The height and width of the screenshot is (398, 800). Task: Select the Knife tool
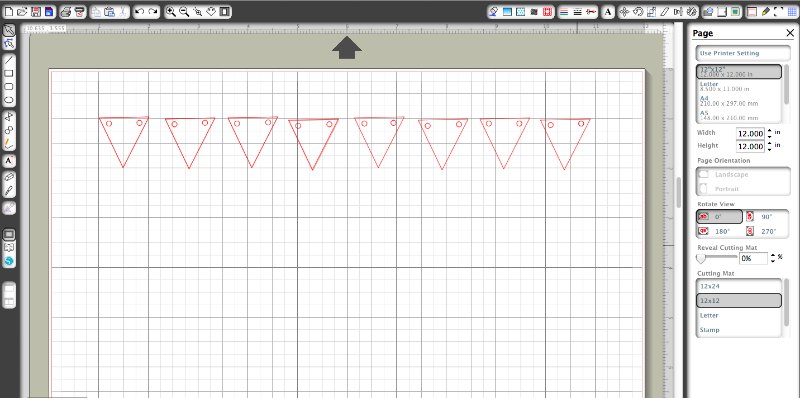pyautogui.click(x=9, y=191)
